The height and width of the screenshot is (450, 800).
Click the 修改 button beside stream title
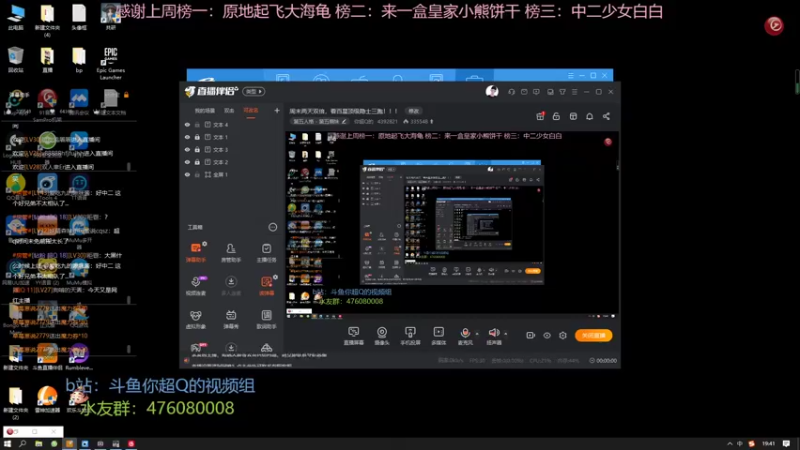pos(413,111)
